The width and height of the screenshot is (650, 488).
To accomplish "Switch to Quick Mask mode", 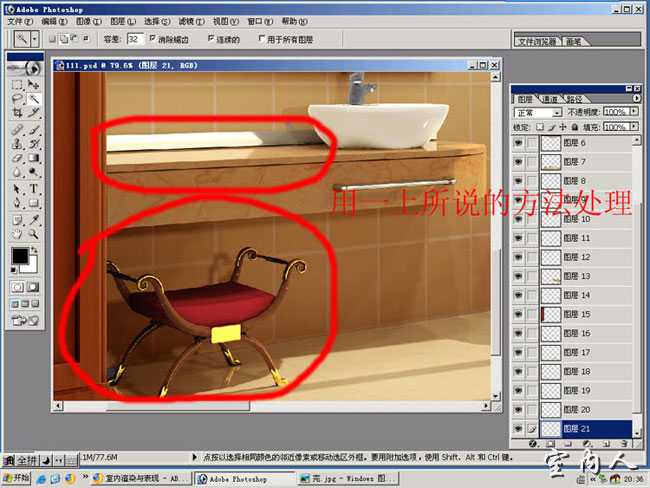I will [33, 287].
